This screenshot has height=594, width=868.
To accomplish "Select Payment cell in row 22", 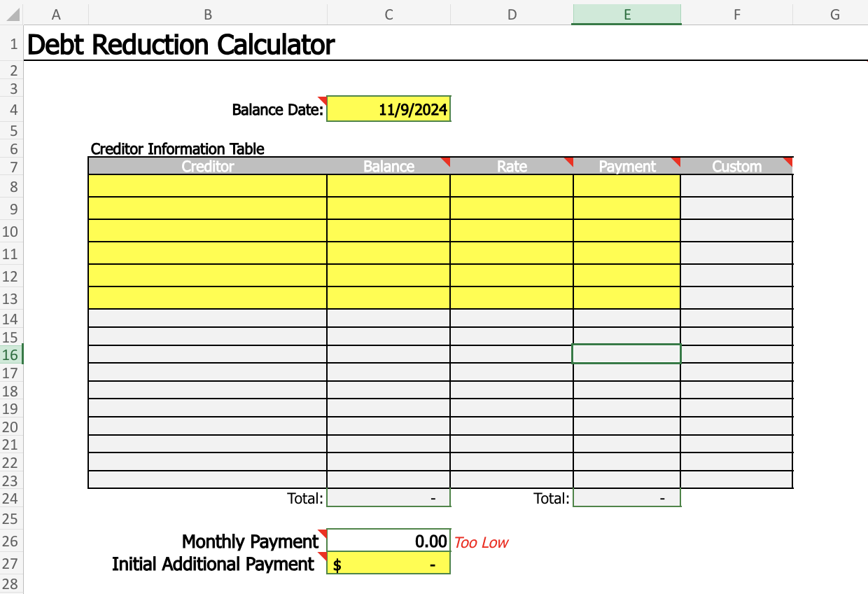I will (626, 462).
